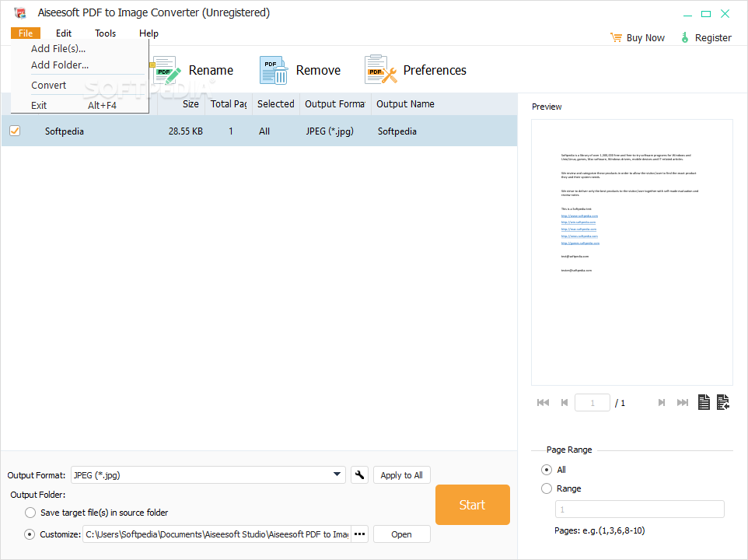Click the Remove PDF trash icon

(274, 70)
